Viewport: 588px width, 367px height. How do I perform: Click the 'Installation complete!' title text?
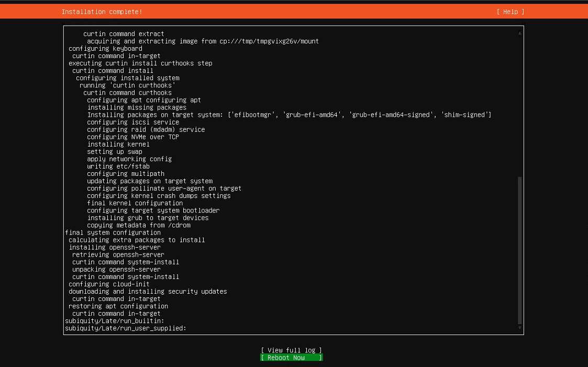(102, 12)
